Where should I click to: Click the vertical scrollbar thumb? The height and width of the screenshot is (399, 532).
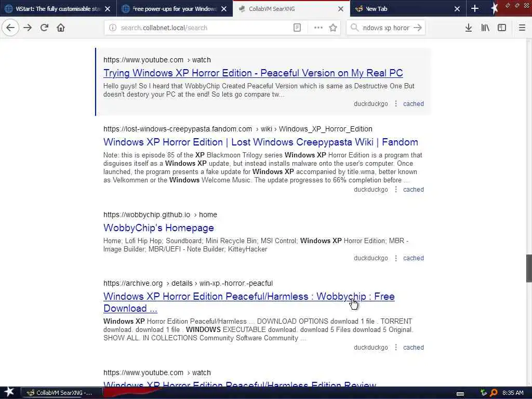coord(529,268)
